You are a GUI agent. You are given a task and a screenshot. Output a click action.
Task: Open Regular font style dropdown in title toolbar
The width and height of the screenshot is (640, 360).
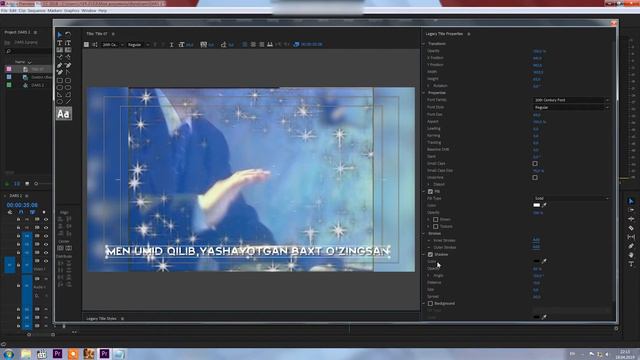[x=138, y=44]
